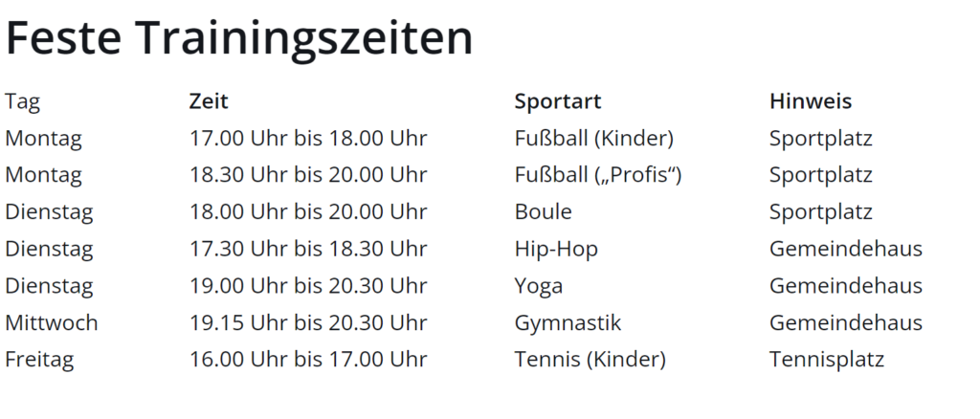Click the Mittwoch day cell

52,322
